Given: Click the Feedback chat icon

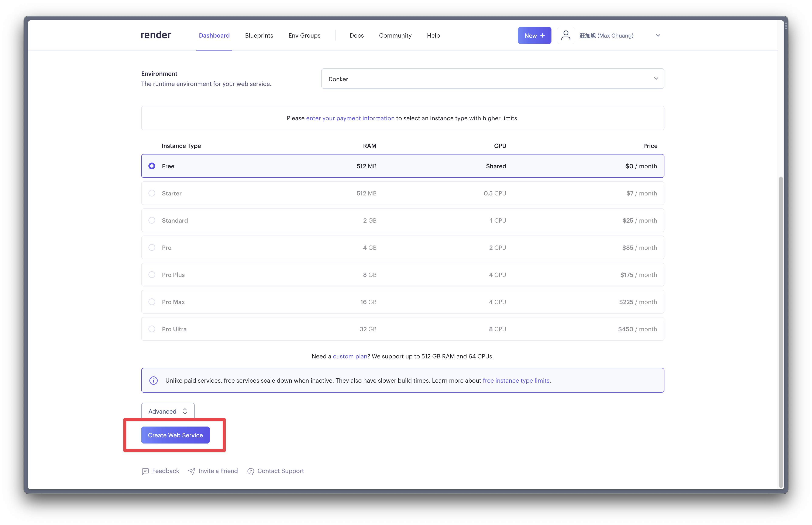Looking at the screenshot, I should point(145,471).
